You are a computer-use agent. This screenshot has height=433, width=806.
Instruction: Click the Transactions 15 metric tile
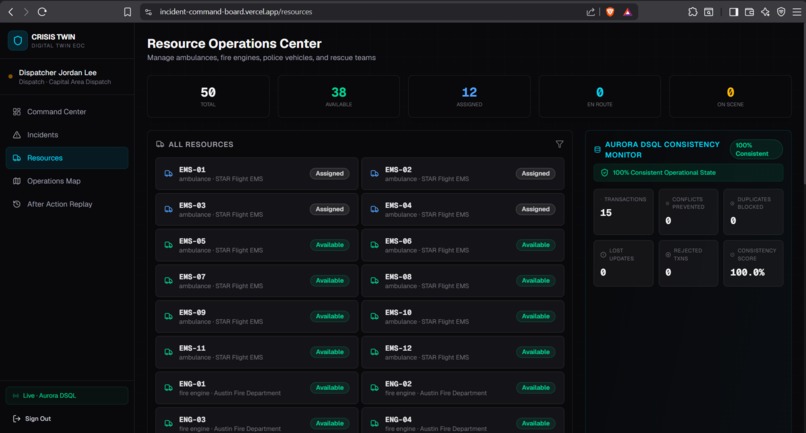[x=624, y=212]
